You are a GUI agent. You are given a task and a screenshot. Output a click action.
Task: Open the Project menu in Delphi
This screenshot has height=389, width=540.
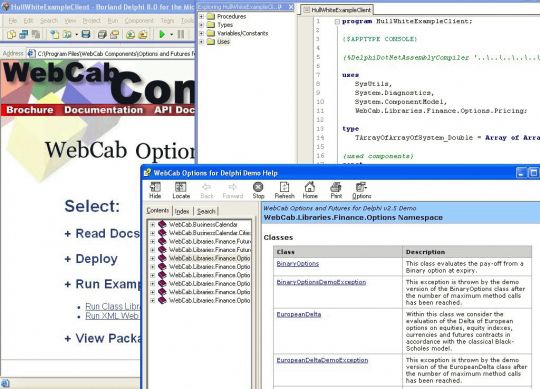[92, 21]
